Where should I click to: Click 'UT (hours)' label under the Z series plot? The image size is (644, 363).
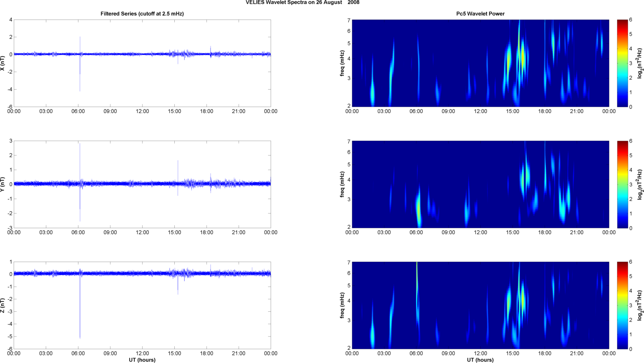point(142,360)
